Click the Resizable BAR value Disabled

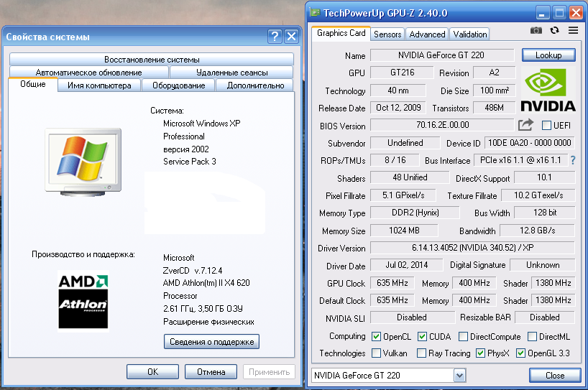point(544,317)
